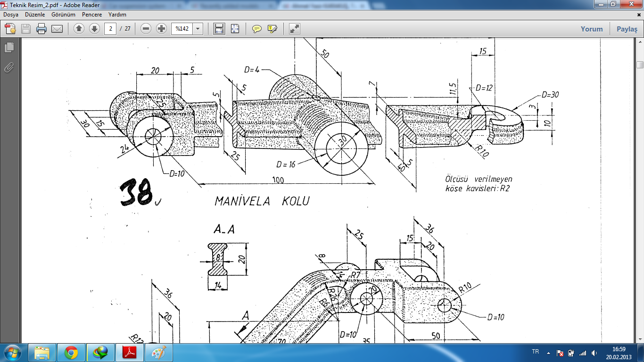
Task: Open the Windows Start menu
Action: coord(13,353)
